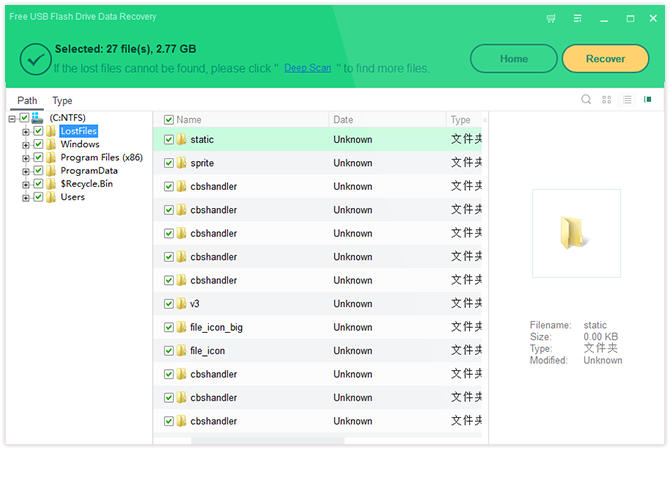The width and height of the screenshot is (670, 480).
Task: Click the large folder preview thumbnail
Action: click(x=576, y=233)
